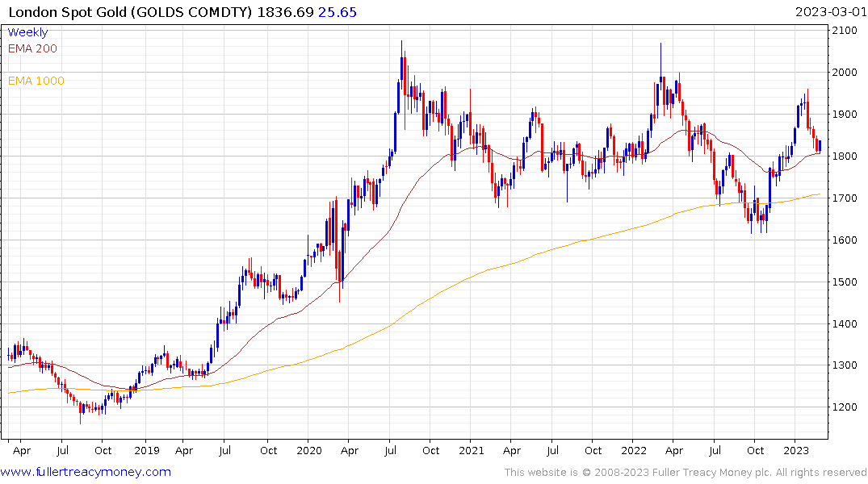
Task: Select the 1600 price axis label
Action: (x=845, y=240)
